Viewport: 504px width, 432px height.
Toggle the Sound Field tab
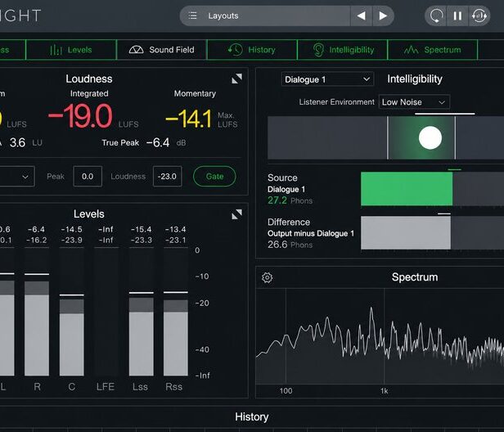[x=162, y=50]
